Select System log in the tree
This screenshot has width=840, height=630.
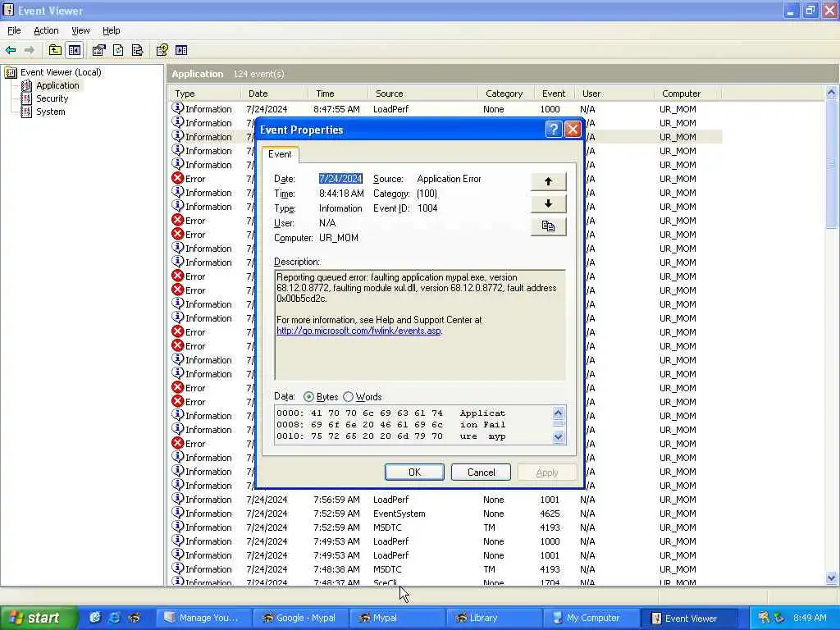50,112
